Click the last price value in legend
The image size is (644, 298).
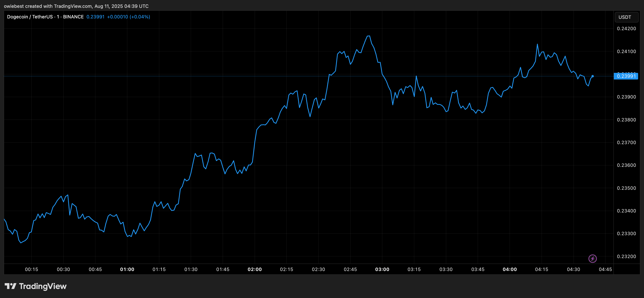tap(95, 17)
